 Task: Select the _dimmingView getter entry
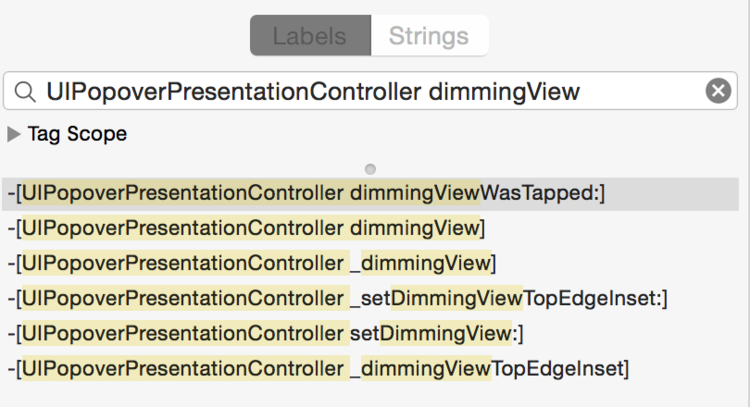[x=370, y=263]
